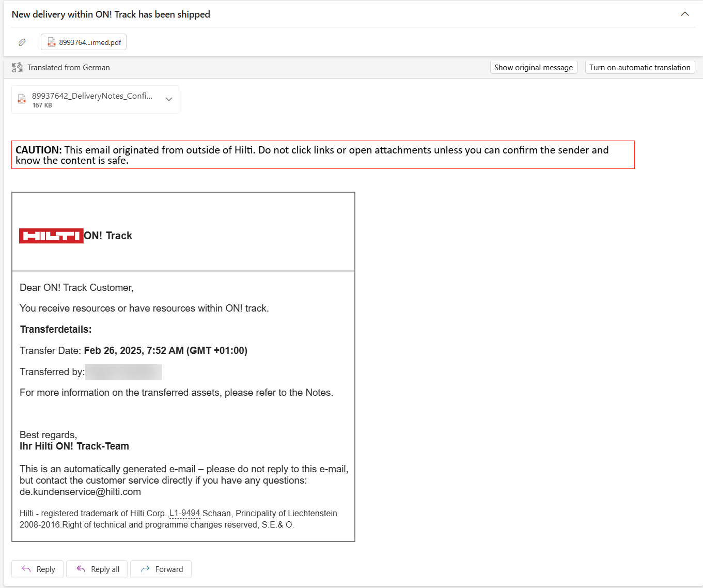Click the Dear ON! Track Customer greeting
Viewport: 703px width, 588px height.
pos(76,288)
